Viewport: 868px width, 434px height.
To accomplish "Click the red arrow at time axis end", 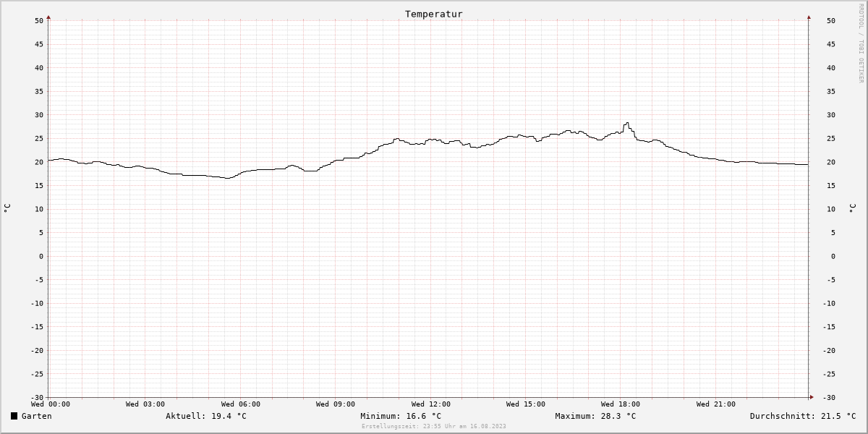I will pos(812,397).
